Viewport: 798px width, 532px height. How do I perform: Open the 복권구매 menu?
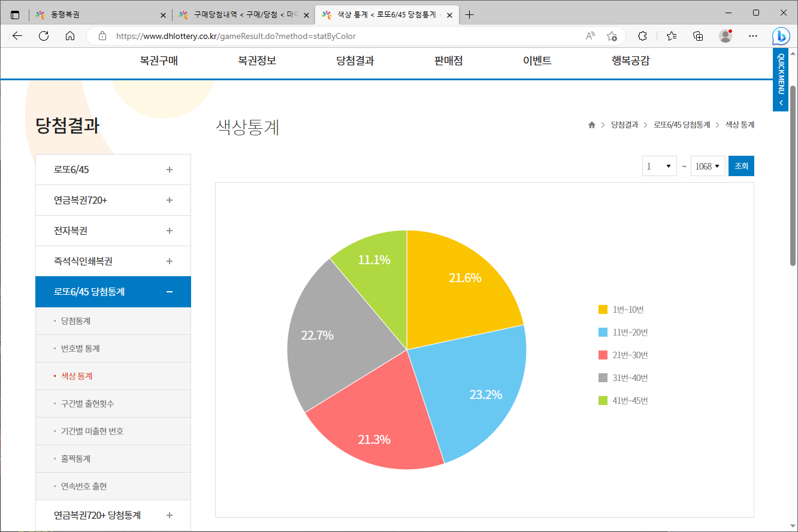point(159,61)
